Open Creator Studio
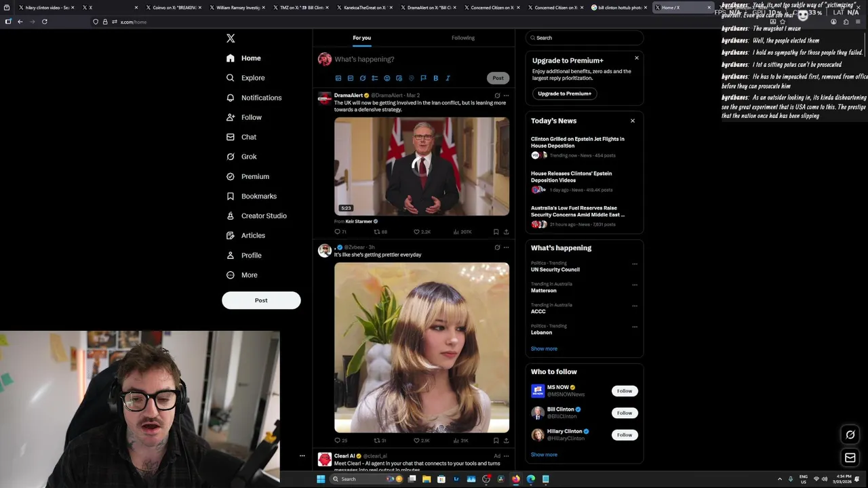This screenshot has height=488, width=868. [256, 216]
